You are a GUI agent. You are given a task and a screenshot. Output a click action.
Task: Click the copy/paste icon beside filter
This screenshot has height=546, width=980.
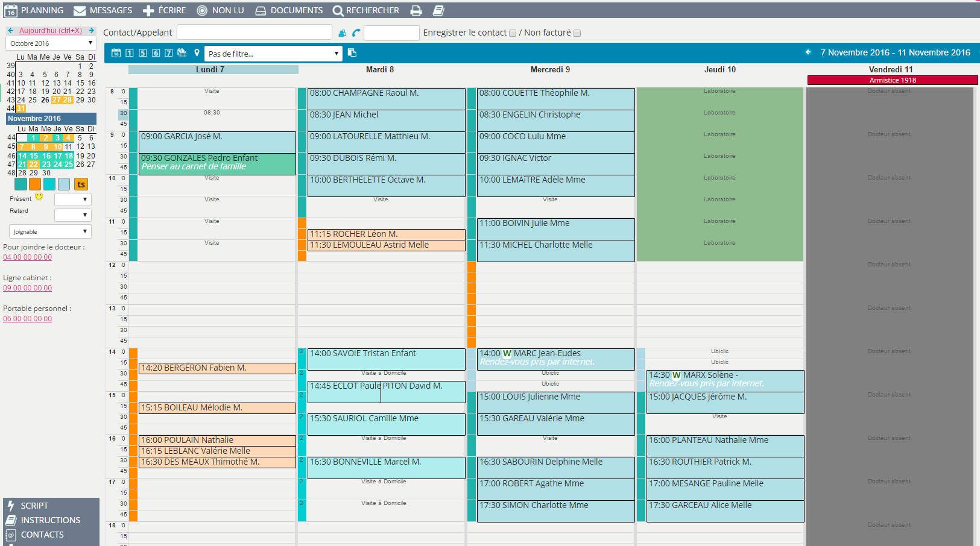[x=352, y=53]
